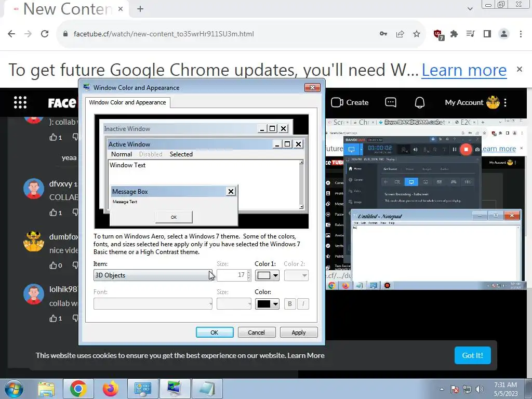532x399 pixels.
Task: Open Learn More in the cookie notice
Action: click(x=305, y=355)
